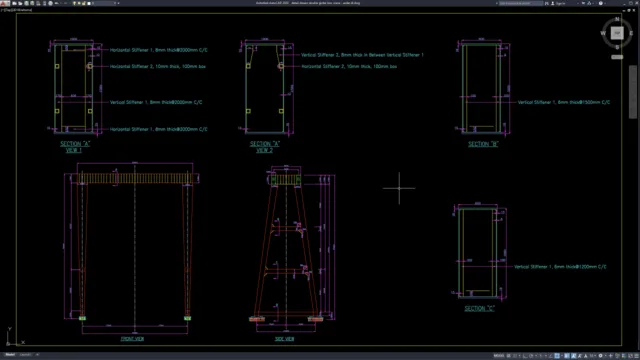Image resolution: width=640 pixels, height=360 pixels.
Task: Click the Autodesk triangle connect icon
Action: [x=589, y=3]
